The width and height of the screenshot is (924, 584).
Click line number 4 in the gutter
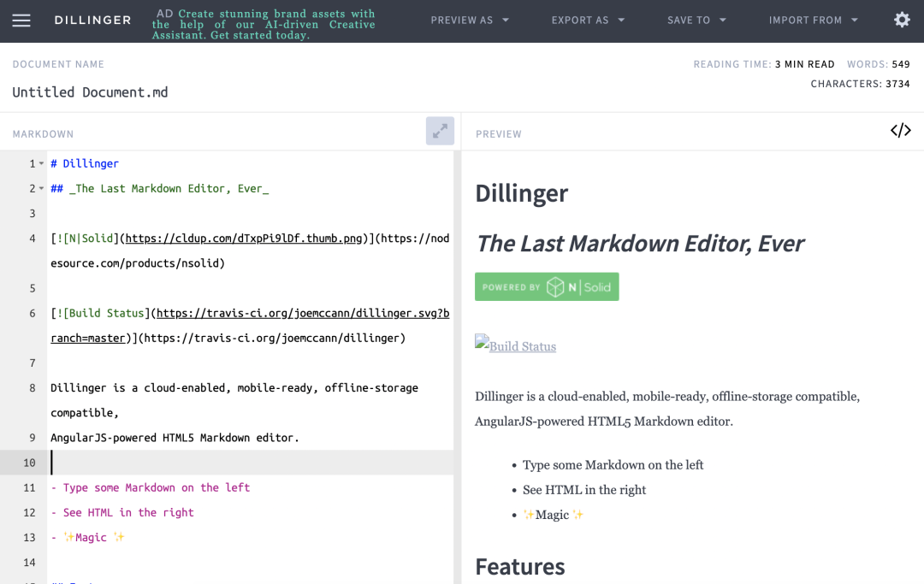pyautogui.click(x=33, y=239)
